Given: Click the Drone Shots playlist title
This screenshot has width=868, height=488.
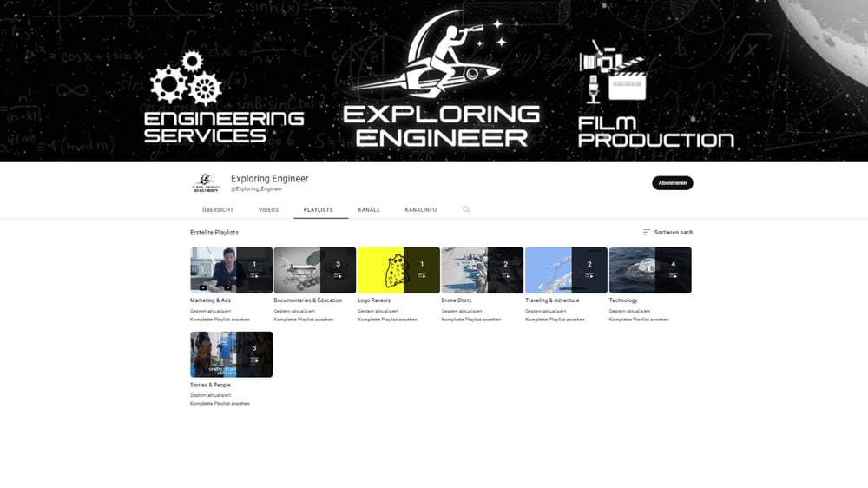Looking at the screenshot, I should click(457, 300).
